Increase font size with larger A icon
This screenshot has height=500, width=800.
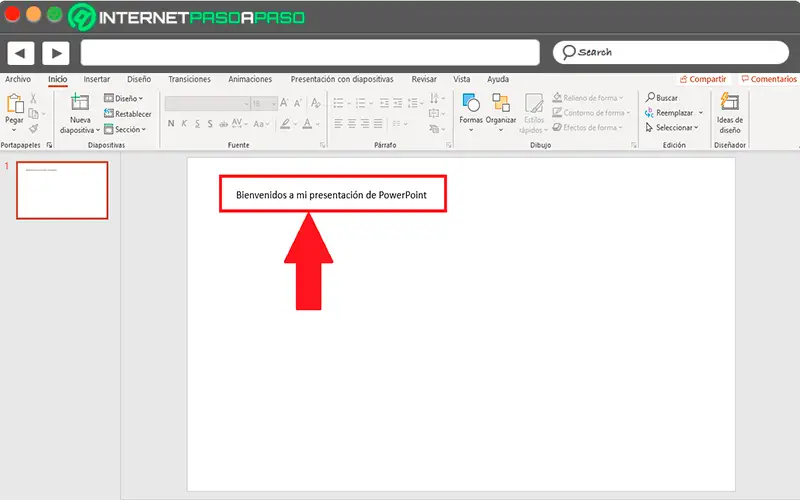coord(284,103)
